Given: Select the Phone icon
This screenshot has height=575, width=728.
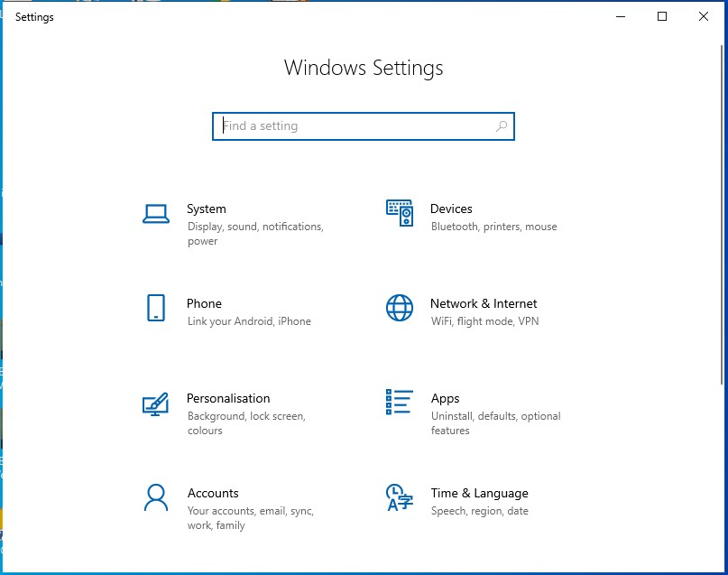Looking at the screenshot, I should (x=156, y=308).
